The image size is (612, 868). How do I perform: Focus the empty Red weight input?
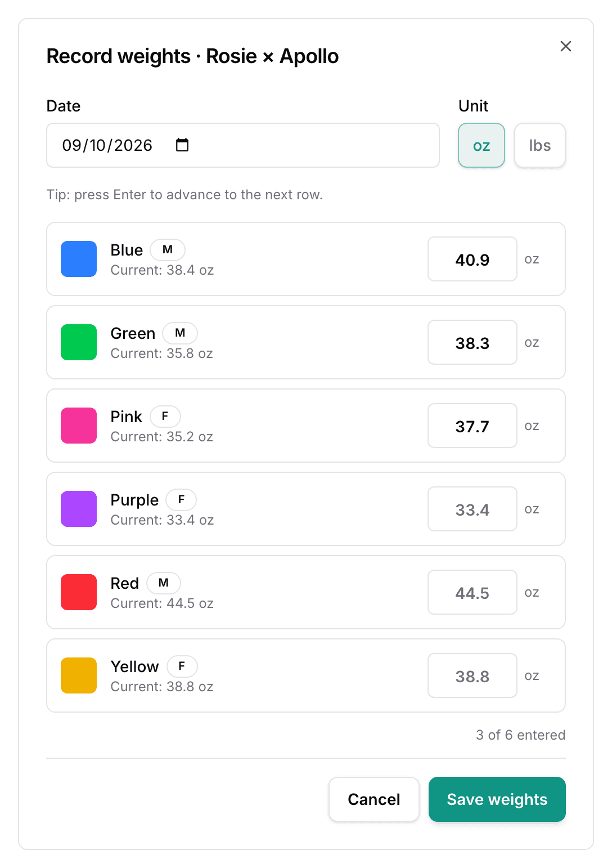472,592
